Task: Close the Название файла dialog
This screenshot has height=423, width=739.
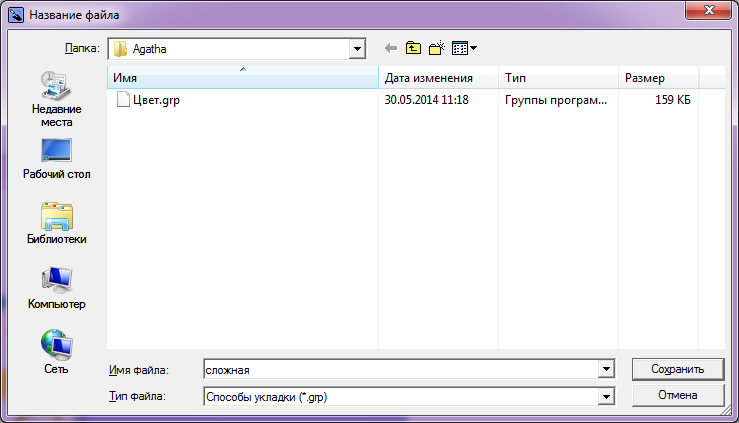Action: 708,10
